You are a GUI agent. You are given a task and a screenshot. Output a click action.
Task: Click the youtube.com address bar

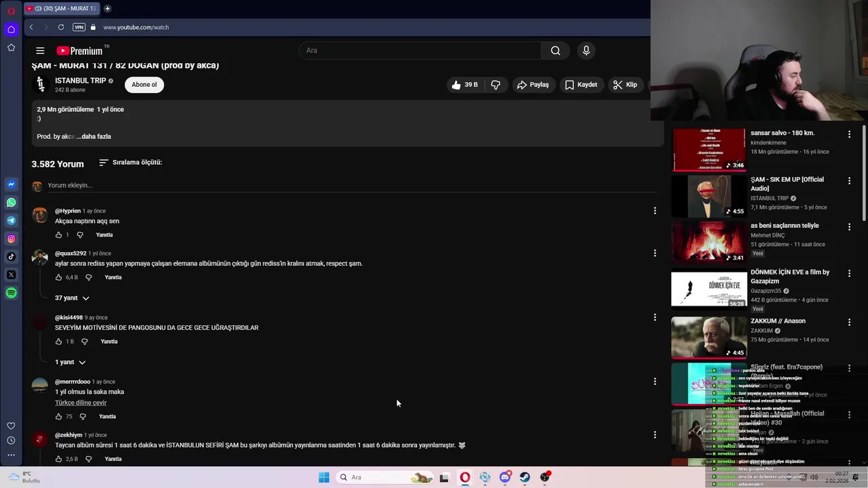click(x=136, y=27)
